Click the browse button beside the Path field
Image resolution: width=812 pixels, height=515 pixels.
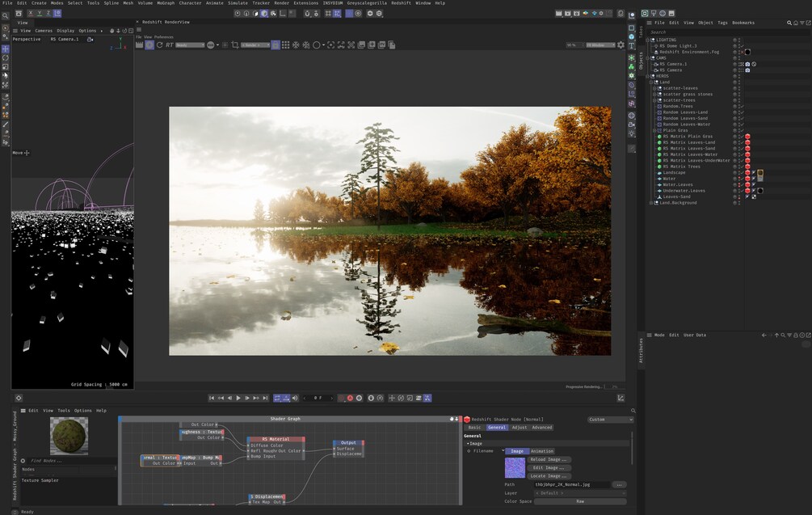[x=619, y=485]
